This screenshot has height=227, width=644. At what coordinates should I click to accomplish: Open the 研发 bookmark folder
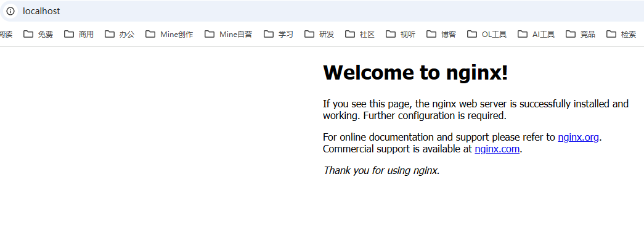pos(319,35)
